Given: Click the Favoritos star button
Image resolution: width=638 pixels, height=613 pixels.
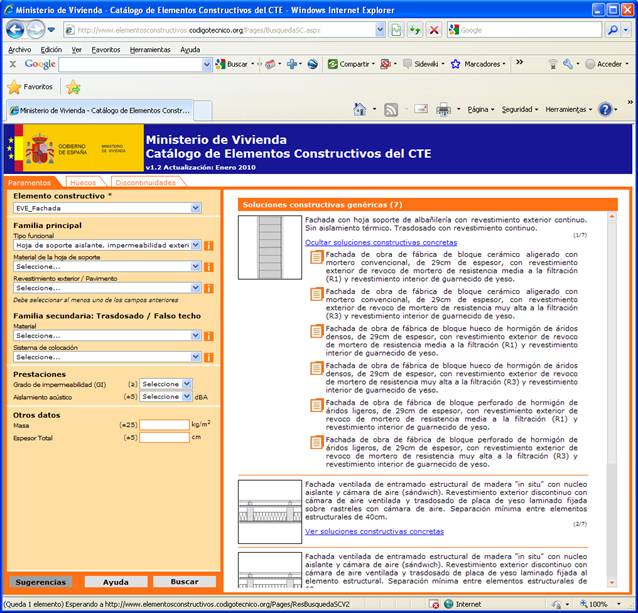Looking at the screenshot, I should pos(31,87).
